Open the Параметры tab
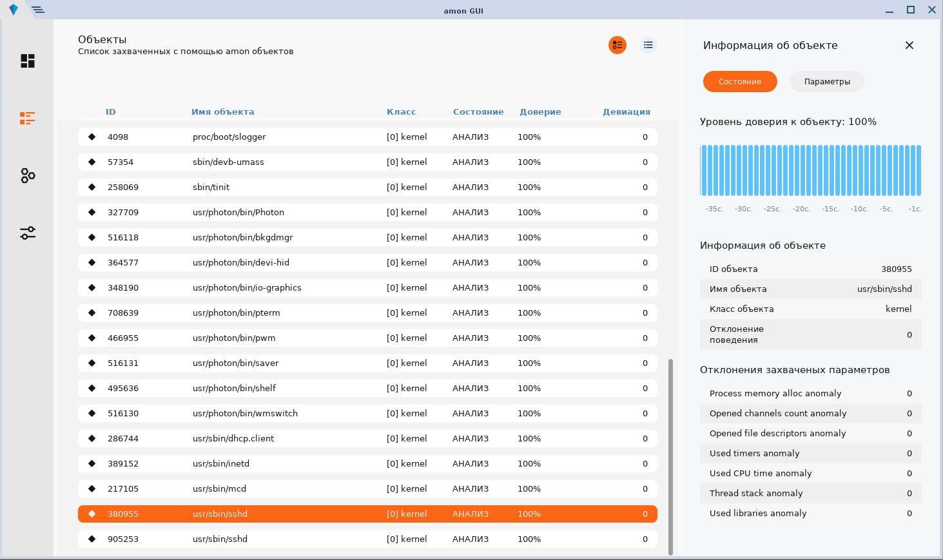This screenshot has width=943, height=560. (x=826, y=82)
